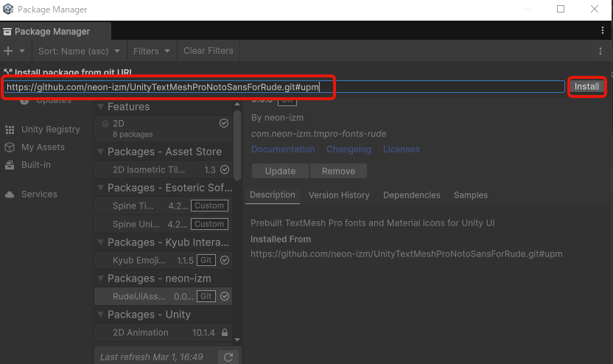
Task: Click the Unity logo in title bar
Action: [x=8, y=9]
